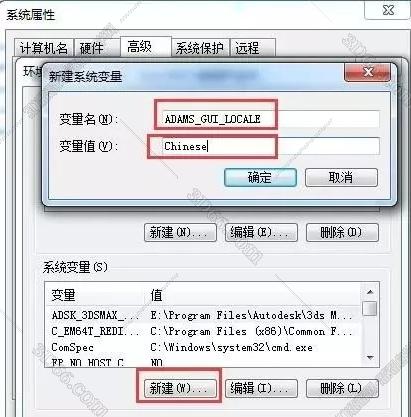The height and width of the screenshot is (417, 411).
Task: Click 新建(W) for system variables
Action: coord(180,388)
